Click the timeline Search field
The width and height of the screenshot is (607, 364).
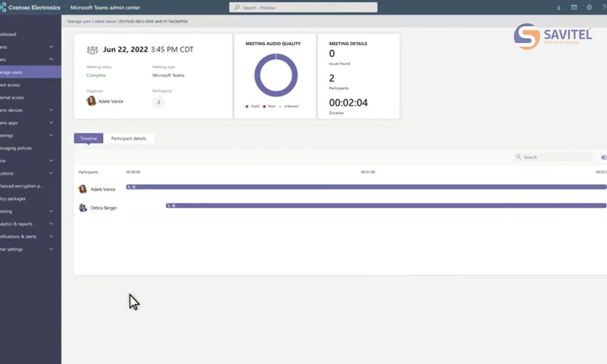coord(554,157)
